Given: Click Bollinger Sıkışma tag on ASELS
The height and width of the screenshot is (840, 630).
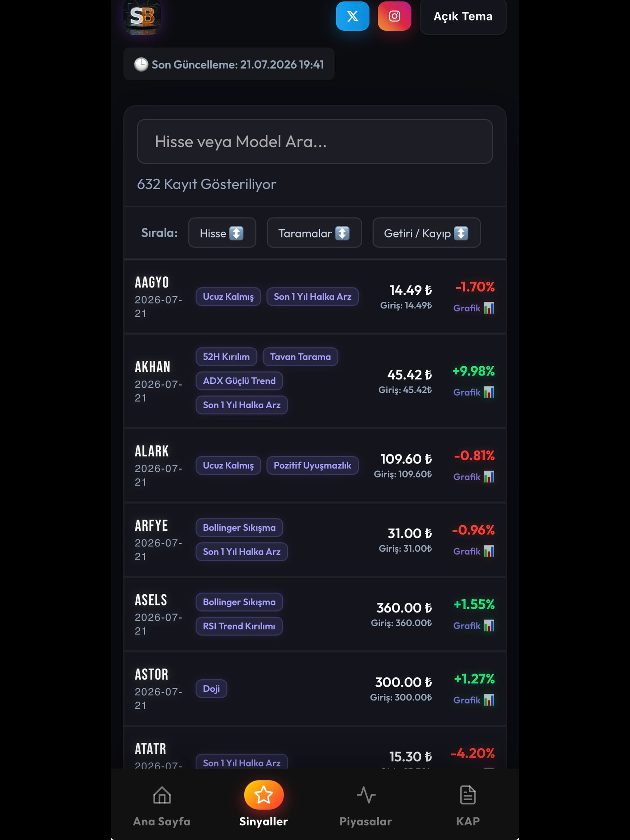Looking at the screenshot, I should (x=239, y=602).
